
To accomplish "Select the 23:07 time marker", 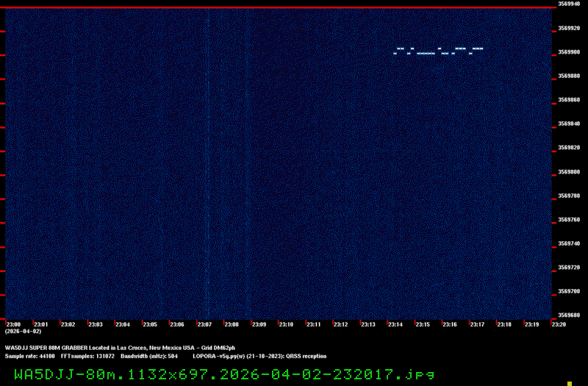I will 204,324.
